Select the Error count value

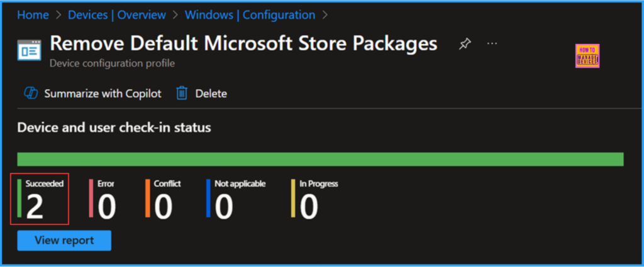pos(107,207)
